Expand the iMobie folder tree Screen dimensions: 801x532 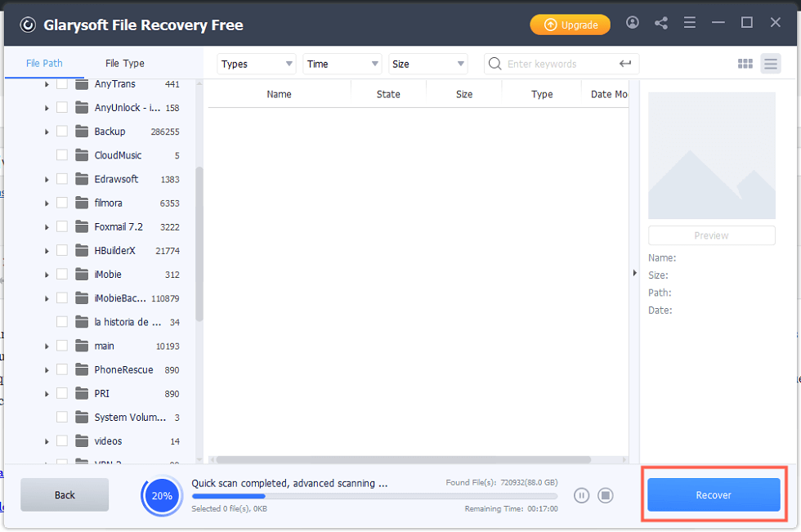click(47, 275)
